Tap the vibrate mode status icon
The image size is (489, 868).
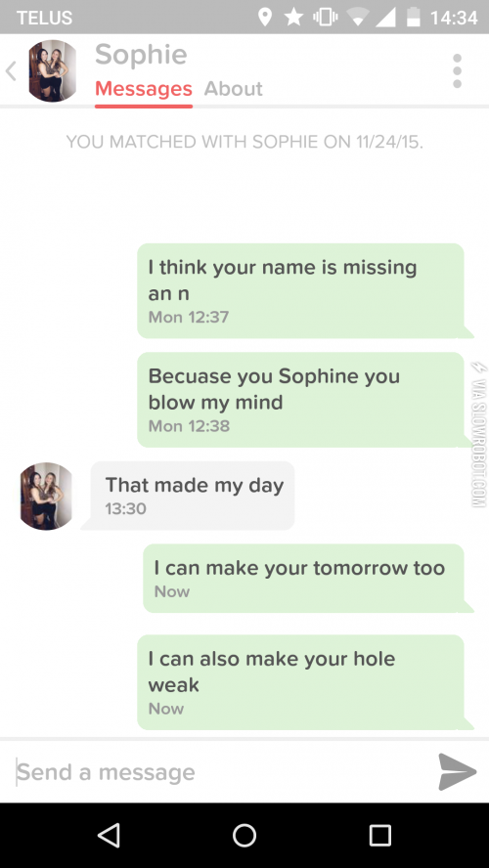tap(325, 18)
